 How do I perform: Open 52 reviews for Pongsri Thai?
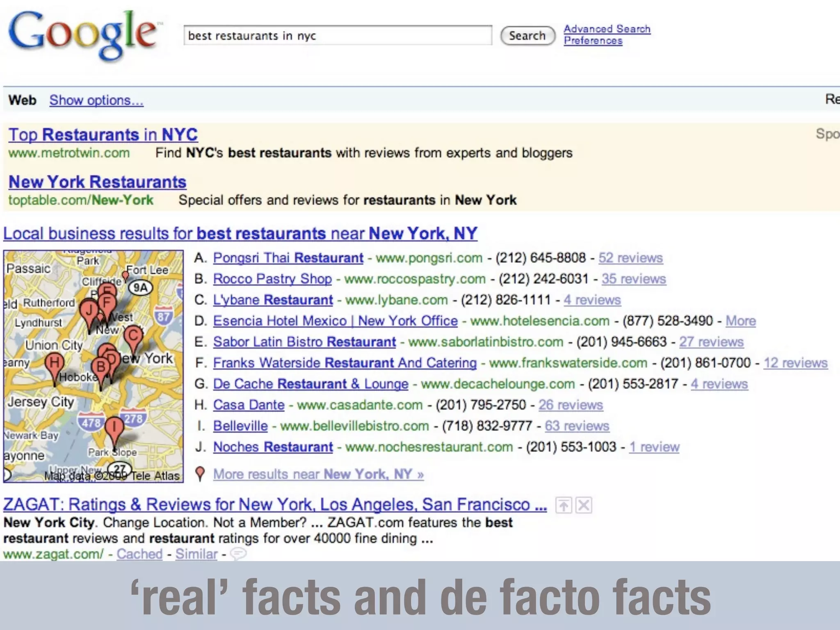click(x=630, y=258)
